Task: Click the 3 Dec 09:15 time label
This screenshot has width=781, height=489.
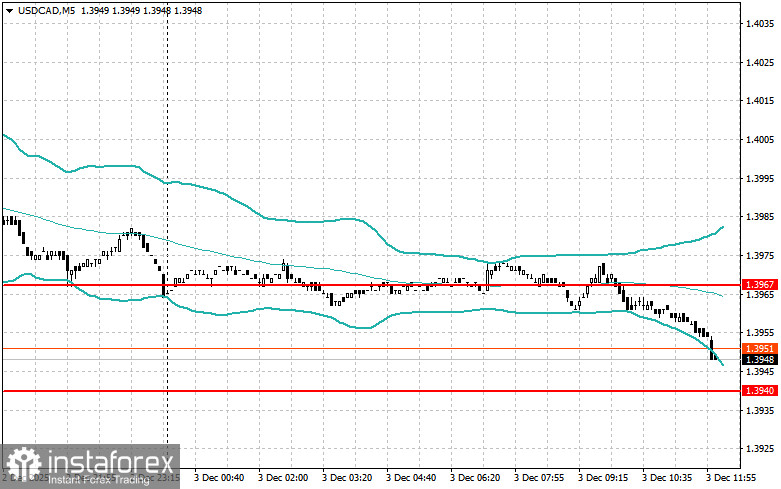Action: (x=603, y=478)
